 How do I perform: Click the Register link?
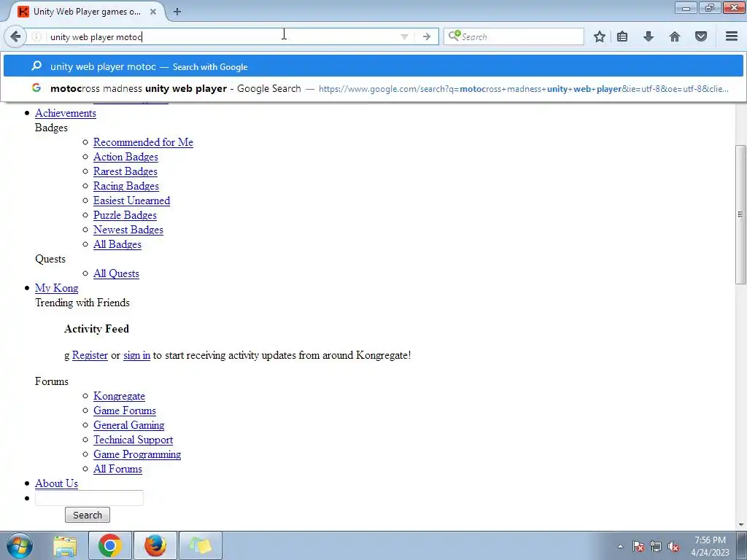click(x=90, y=355)
